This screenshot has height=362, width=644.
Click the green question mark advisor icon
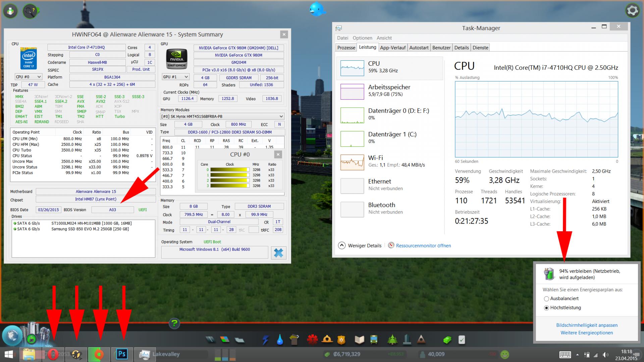tap(174, 323)
